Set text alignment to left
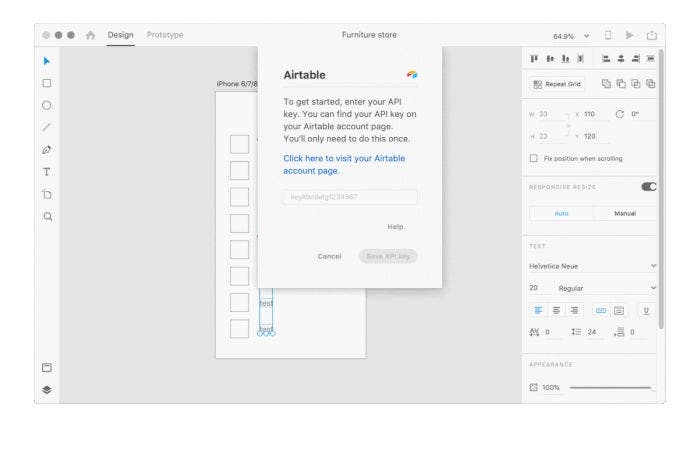The width and height of the screenshot is (700, 449). coord(538,310)
